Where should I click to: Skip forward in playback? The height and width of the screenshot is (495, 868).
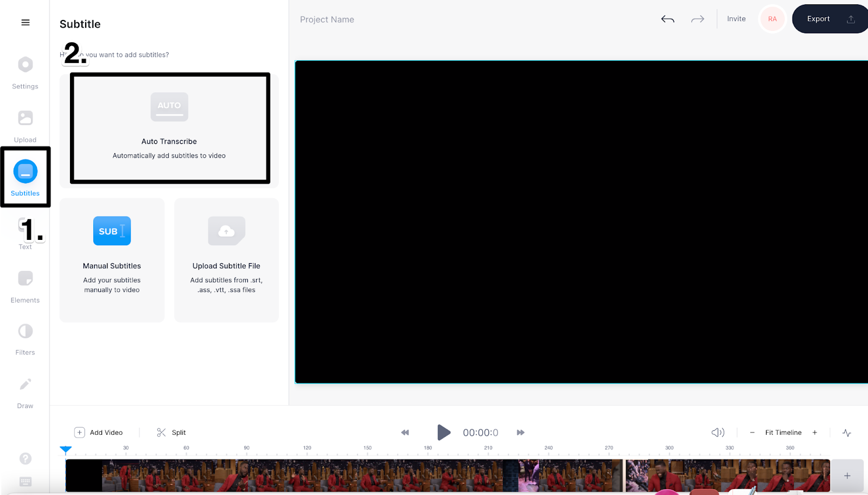(x=521, y=433)
